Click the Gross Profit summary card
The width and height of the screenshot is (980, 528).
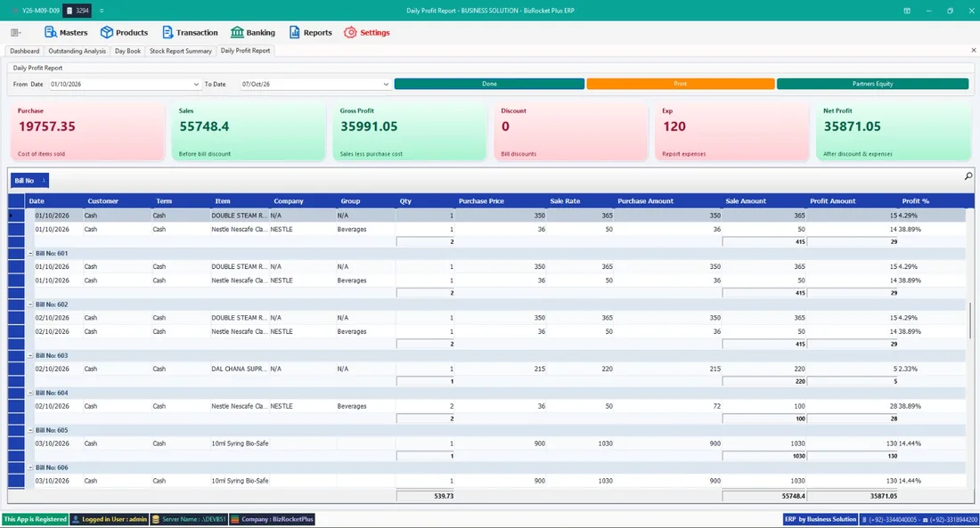tap(410, 132)
